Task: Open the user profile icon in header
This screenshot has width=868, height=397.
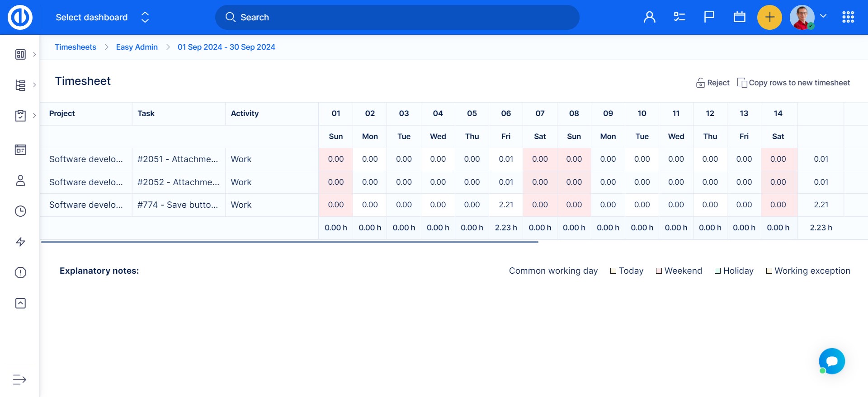Action: 649,18
